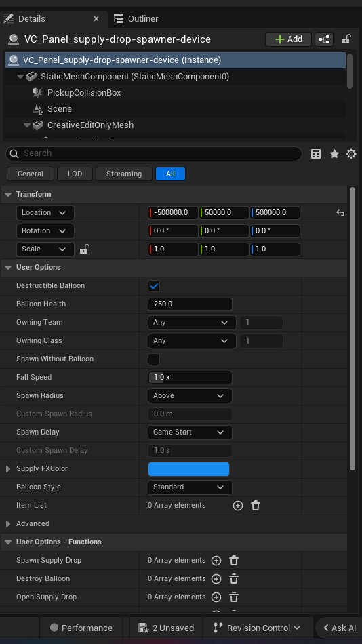
Task: Add element to Open Supply Drop array
Action: coord(216,597)
